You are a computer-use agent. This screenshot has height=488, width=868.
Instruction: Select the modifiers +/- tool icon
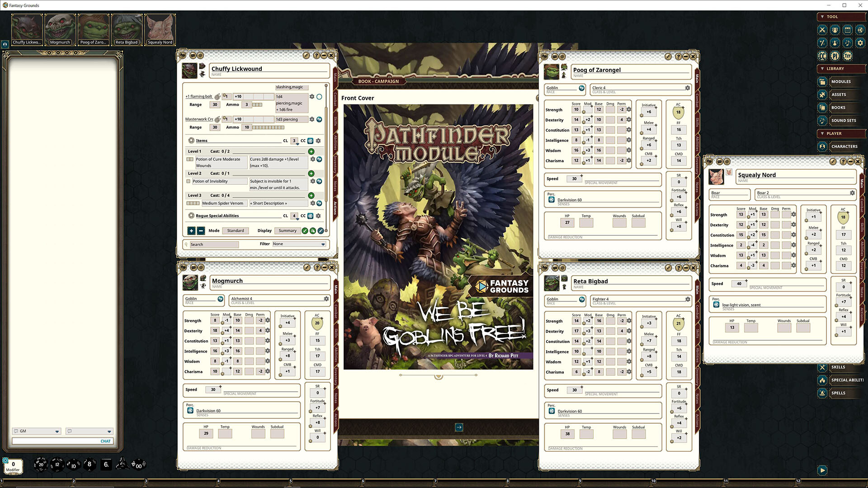(822, 42)
